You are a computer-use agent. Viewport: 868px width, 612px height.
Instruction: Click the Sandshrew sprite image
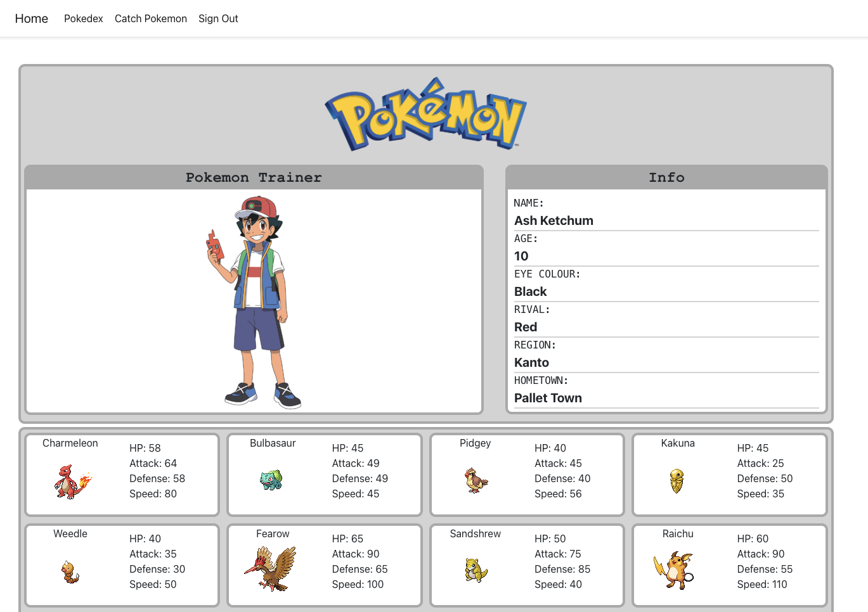476,570
